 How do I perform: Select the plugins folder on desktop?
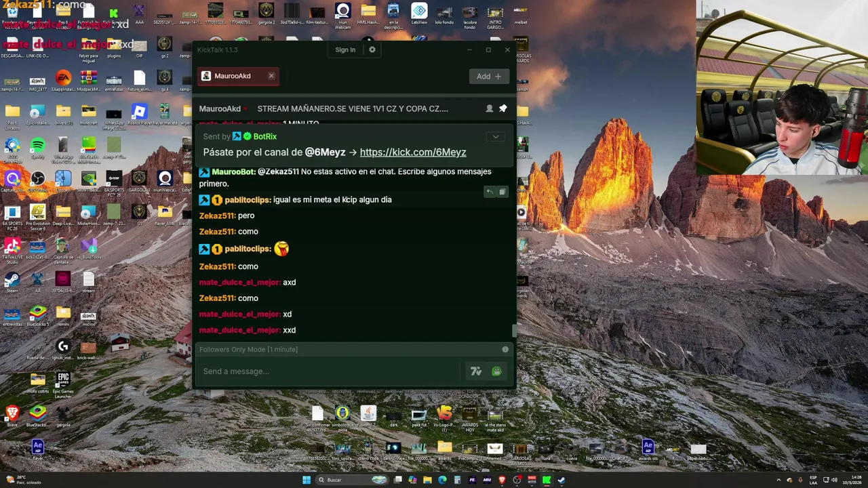point(114,47)
